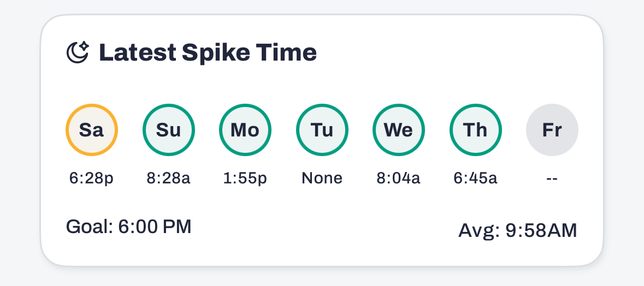
Task: Click the None label under Tuesday
Action: [322, 178]
